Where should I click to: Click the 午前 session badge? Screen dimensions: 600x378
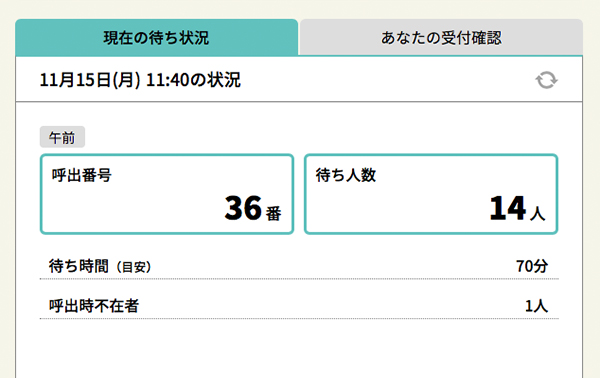62,137
